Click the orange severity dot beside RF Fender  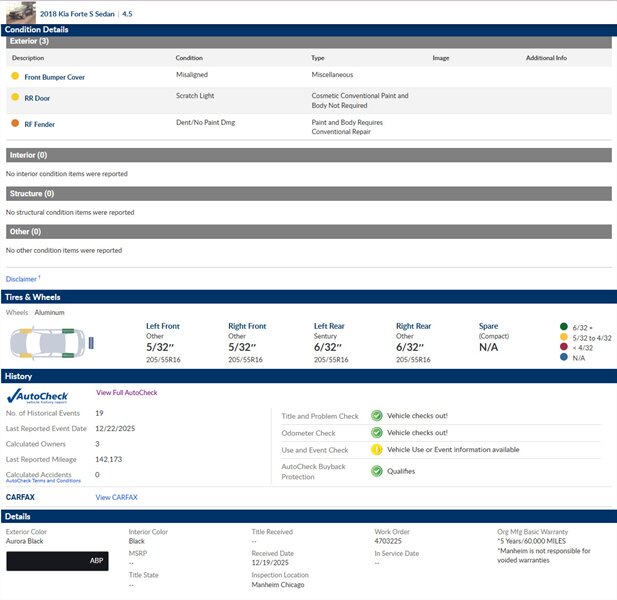(15, 123)
